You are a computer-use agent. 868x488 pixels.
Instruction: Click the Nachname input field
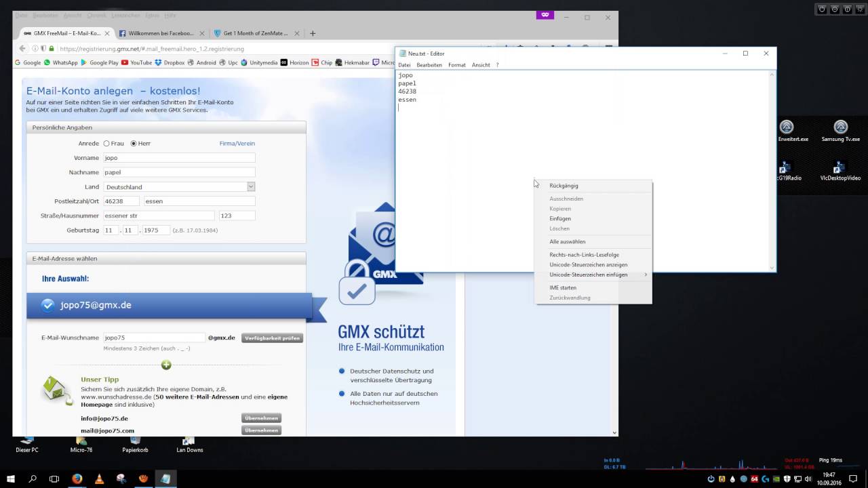point(179,172)
